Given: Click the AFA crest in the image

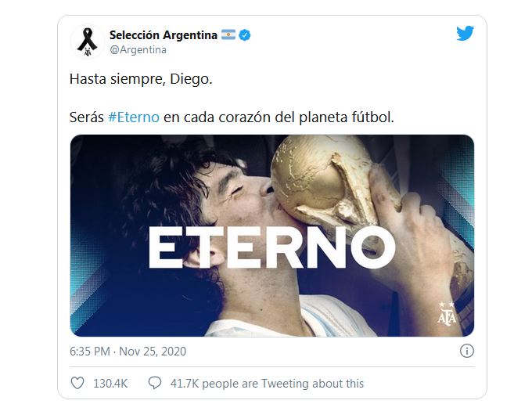Looking at the screenshot, I should click(447, 312).
